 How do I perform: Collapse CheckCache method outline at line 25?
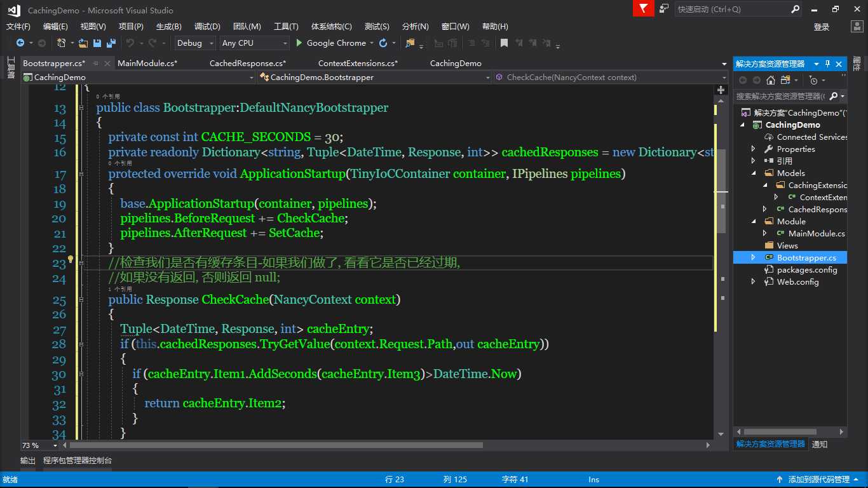81,299
